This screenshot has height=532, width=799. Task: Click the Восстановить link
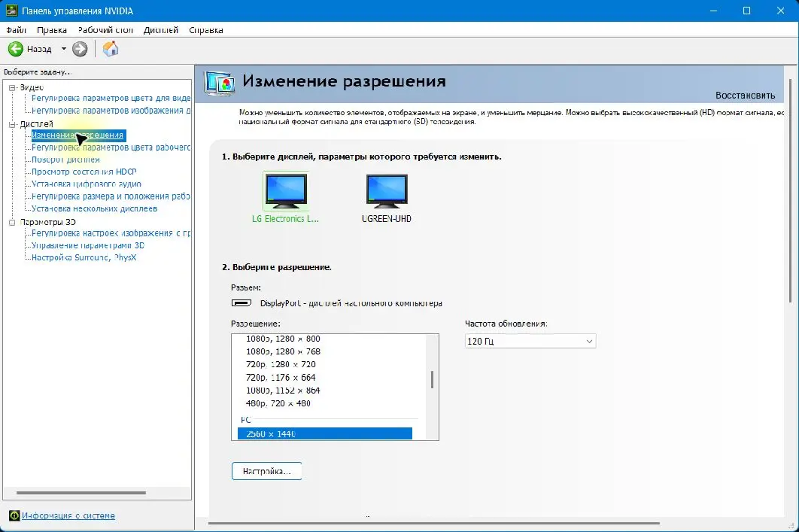point(745,96)
